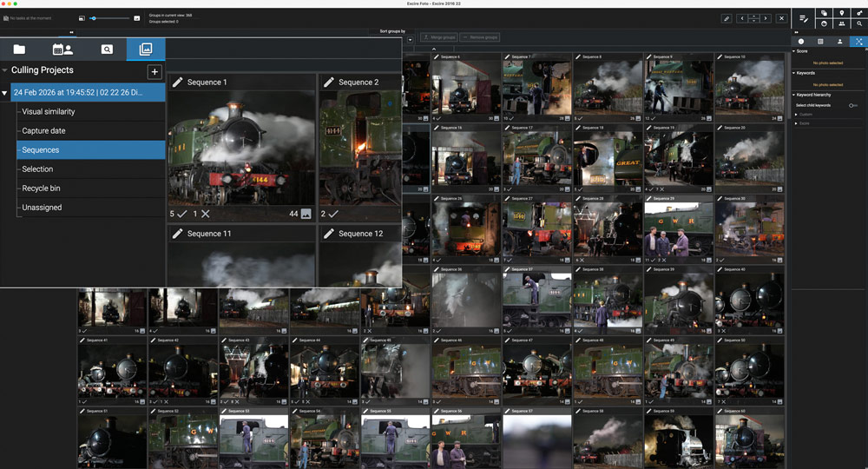Switch to the table tab in right panel
The height and width of the screenshot is (469, 868).
(820, 42)
